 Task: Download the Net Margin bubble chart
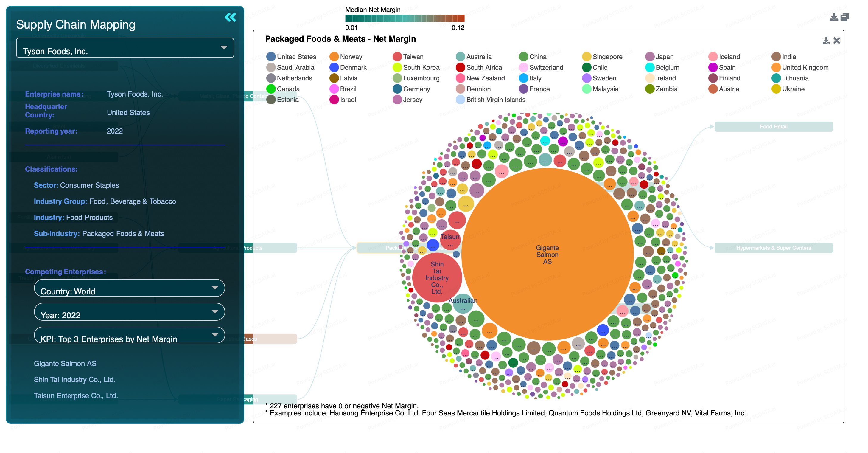pos(826,41)
